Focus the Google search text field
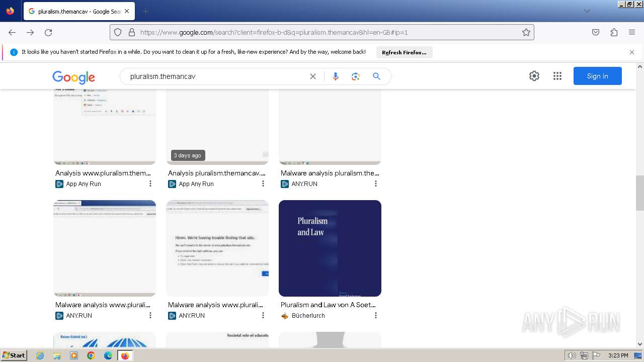The width and height of the screenshot is (644, 362). point(216,76)
